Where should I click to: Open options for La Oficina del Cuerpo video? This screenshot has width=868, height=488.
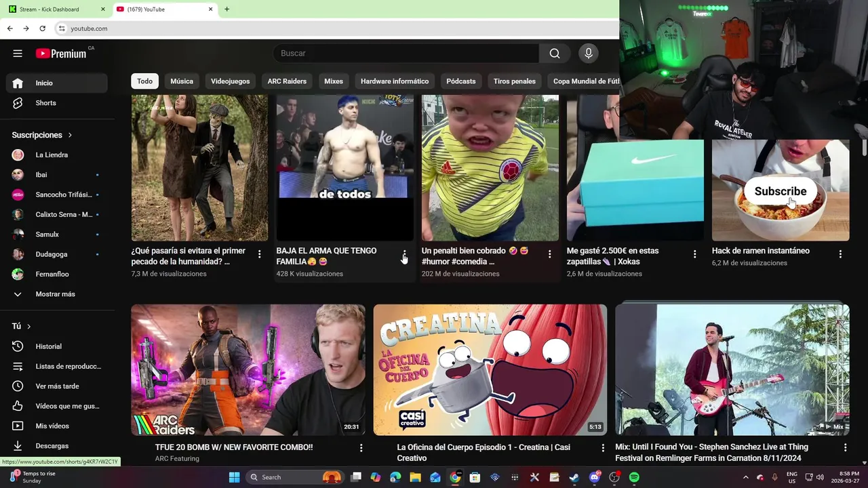(x=603, y=448)
